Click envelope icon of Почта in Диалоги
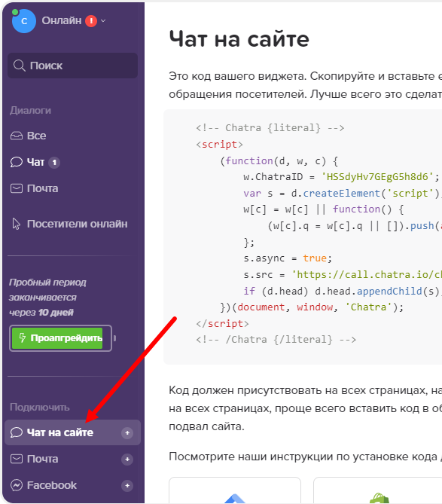This screenshot has height=504, width=442. pos(17,188)
